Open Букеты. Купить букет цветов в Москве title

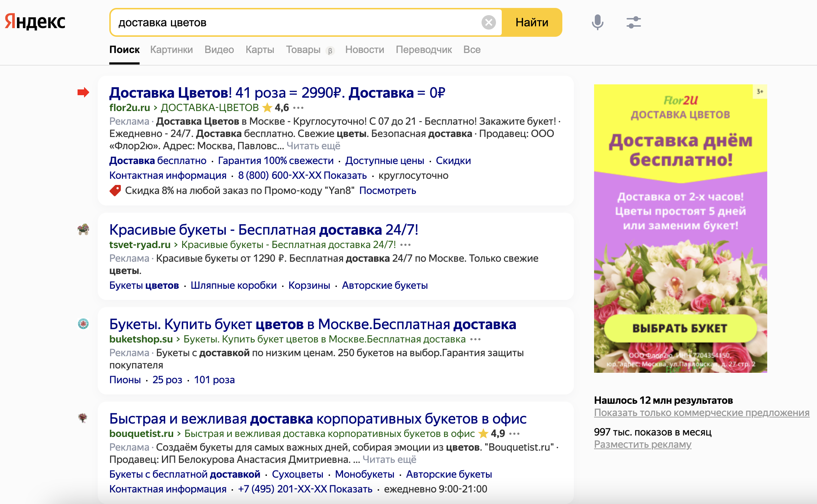(x=313, y=324)
